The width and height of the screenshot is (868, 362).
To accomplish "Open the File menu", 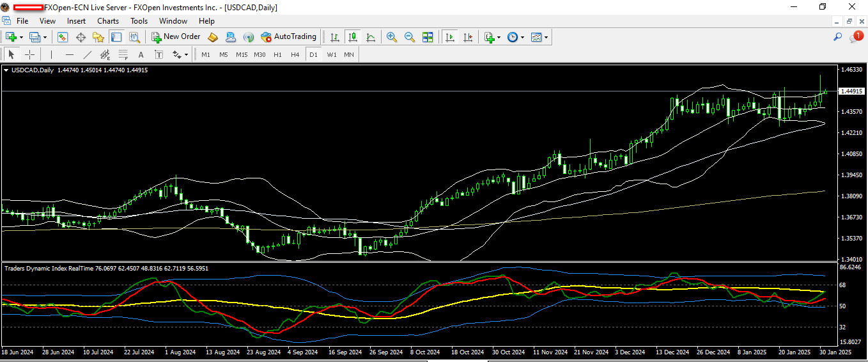I will [22, 21].
